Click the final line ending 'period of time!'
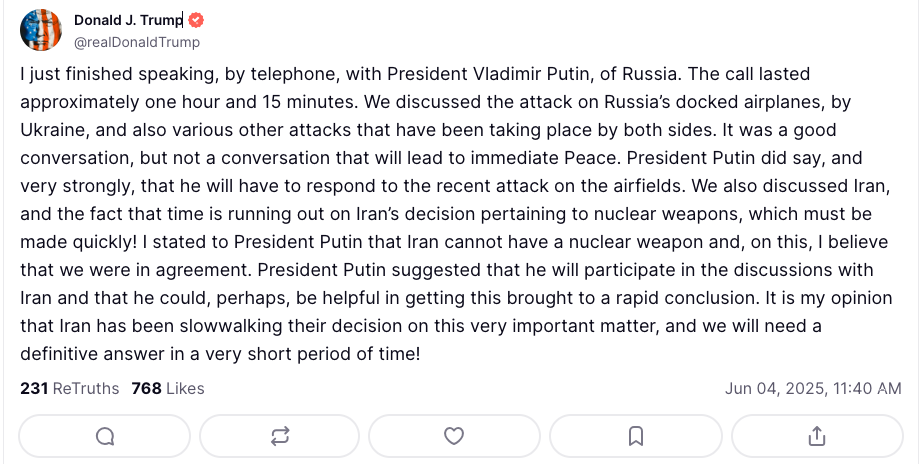 click(220, 354)
